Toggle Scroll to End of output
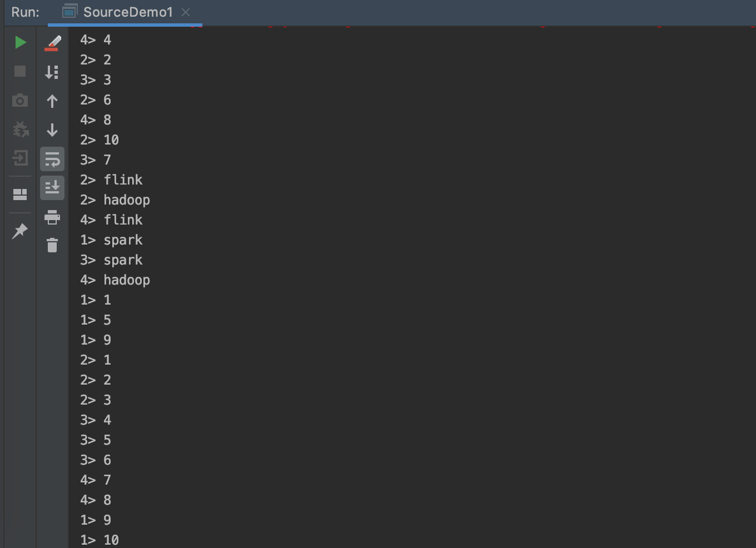Image resolution: width=756 pixels, height=548 pixels. tap(52, 188)
